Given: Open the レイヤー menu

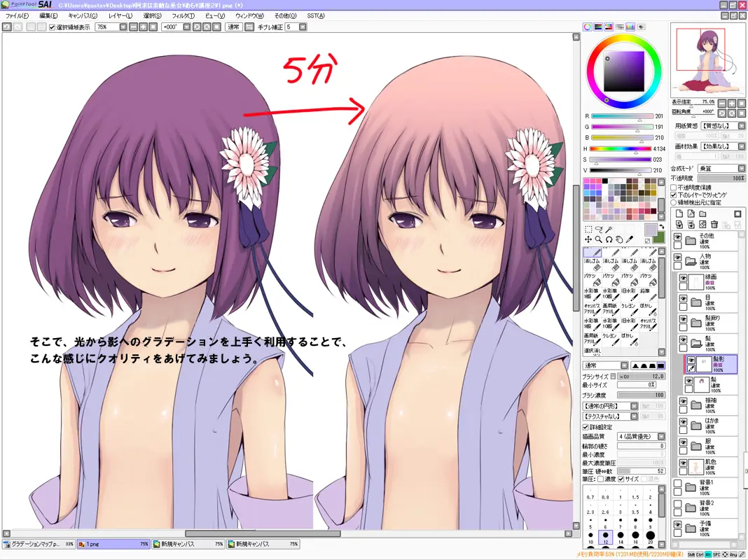Looking at the screenshot, I should [x=120, y=15].
